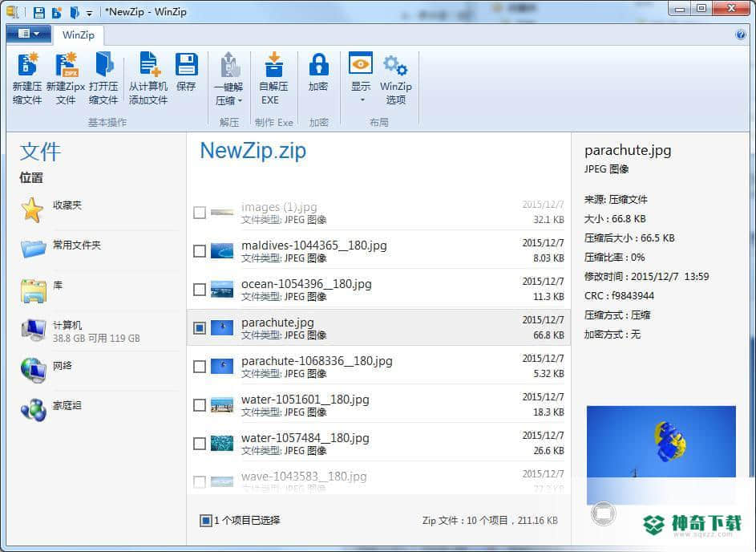Screen dimensions: 756x552
Task: Click the help question mark icon
Action: (x=741, y=34)
